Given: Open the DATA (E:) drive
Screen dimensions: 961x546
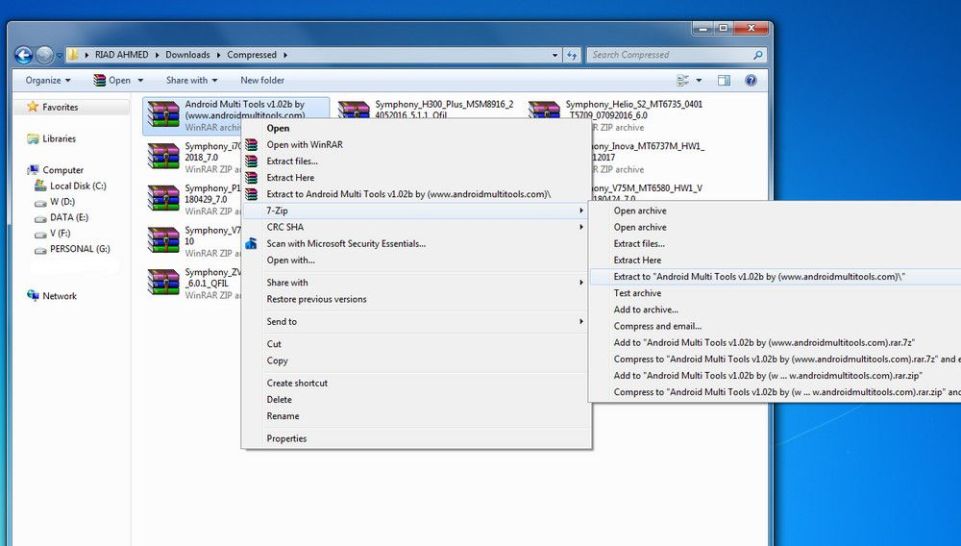Looking at the screenshot, I should click(x=69, y=218).
